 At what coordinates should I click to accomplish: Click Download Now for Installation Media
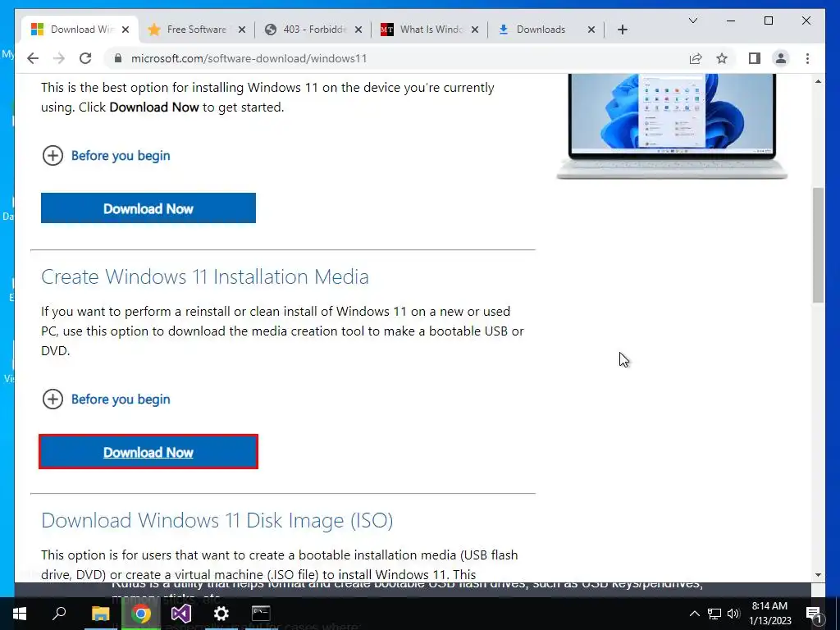click(148, 452)
